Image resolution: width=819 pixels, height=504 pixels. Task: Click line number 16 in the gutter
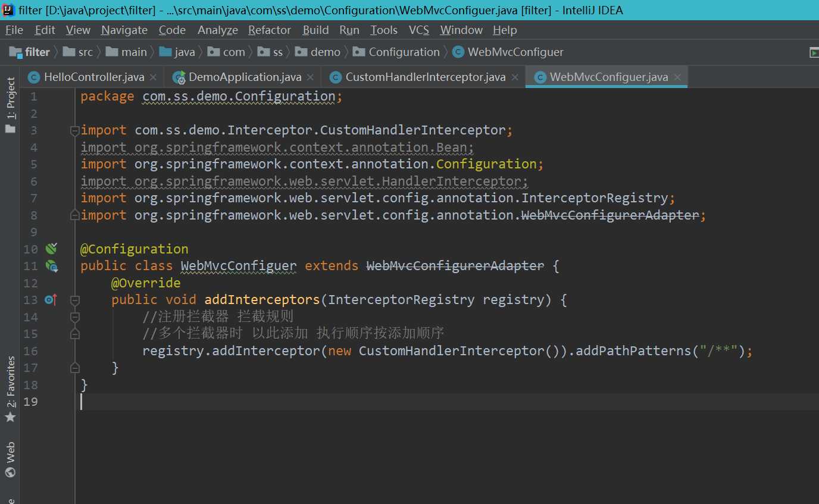click(30, 351)
